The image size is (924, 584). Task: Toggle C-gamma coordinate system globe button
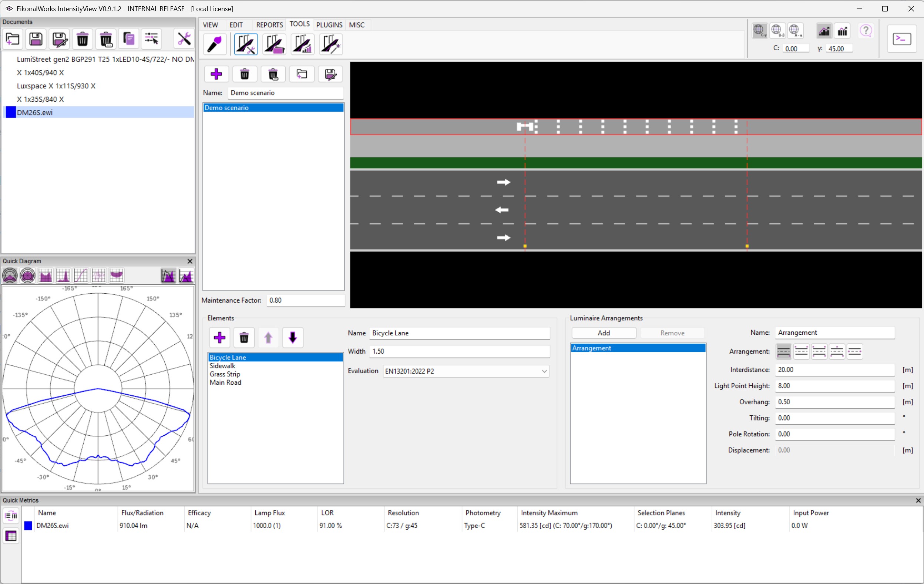(x=759, y=31)
